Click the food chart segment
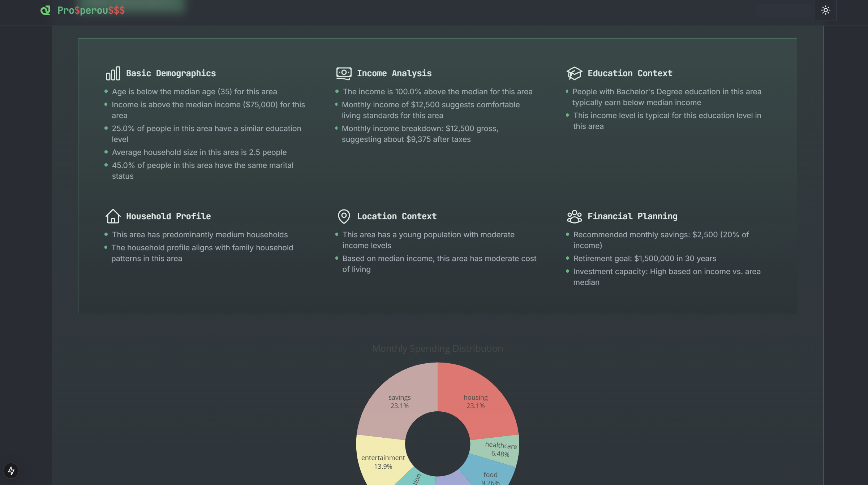Viewport: 868px width, 485px height. (490, 475)
